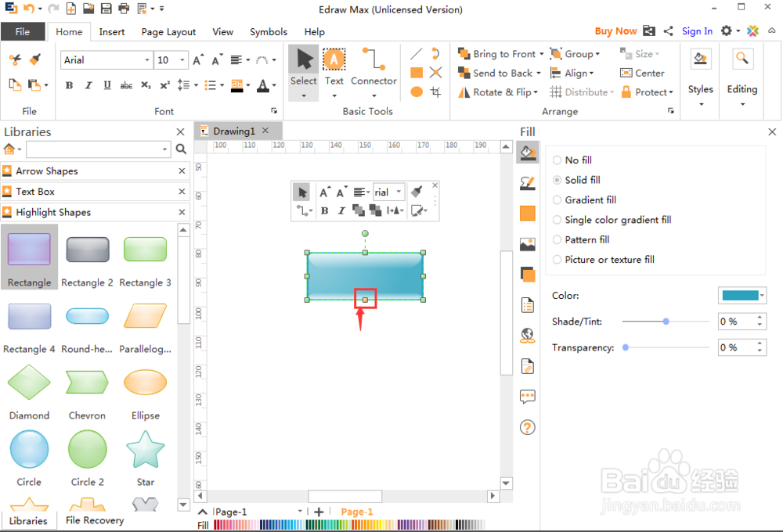Open the Comment speech bubble panel icon
Image resolution: width=783 pixels, height=532 pixels.
[x=527, y=397]
